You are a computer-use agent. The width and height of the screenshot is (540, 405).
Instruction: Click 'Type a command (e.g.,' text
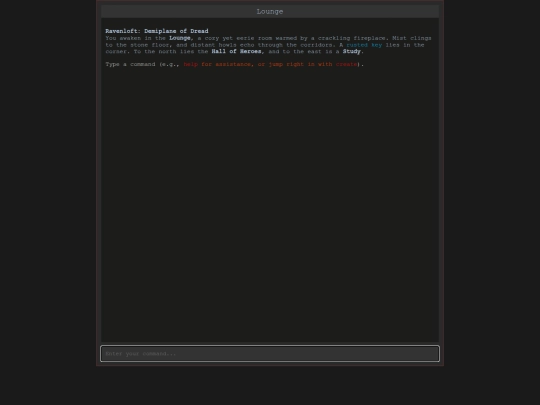[x=143, y=64]
